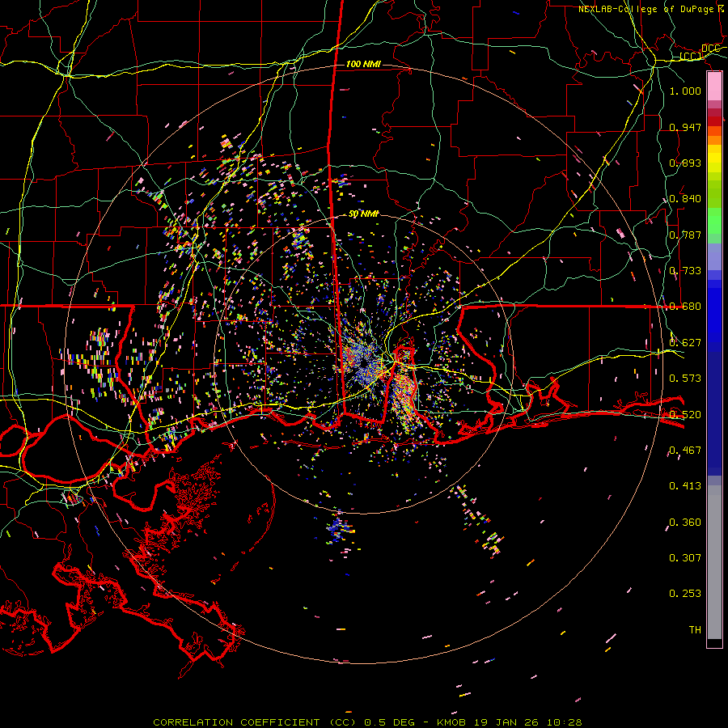728x728 pixels.
Task: Click the Correlation Coefficient caption at bottom
Action: [367, 722]
